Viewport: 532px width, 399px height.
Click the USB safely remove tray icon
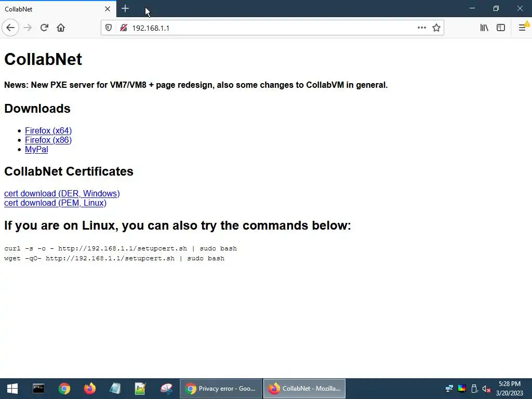click(475, 389)
